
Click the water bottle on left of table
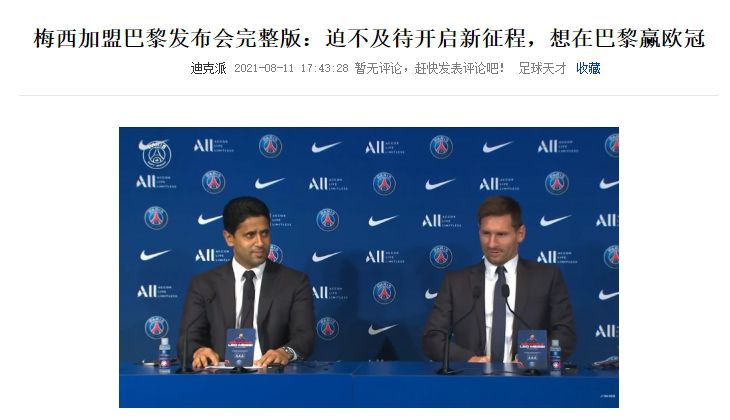point(164,354)
